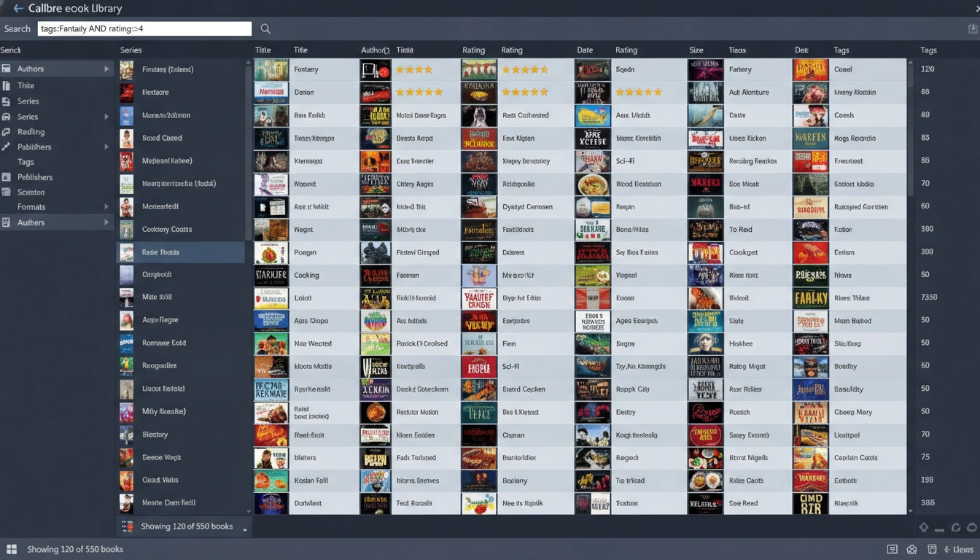Select the highlighted Rase Fhcids series row
The height and width of the screenshot is (560, 980).
[x=181, y=252]
